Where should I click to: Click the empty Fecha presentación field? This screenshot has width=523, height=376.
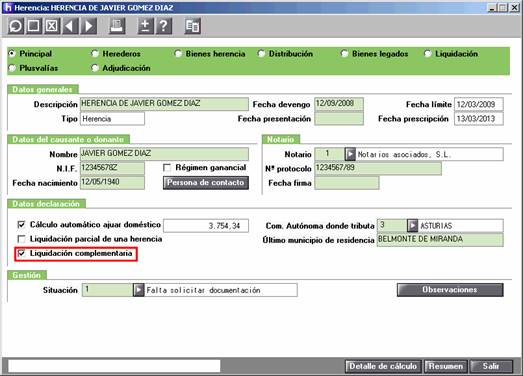point(339,119)
